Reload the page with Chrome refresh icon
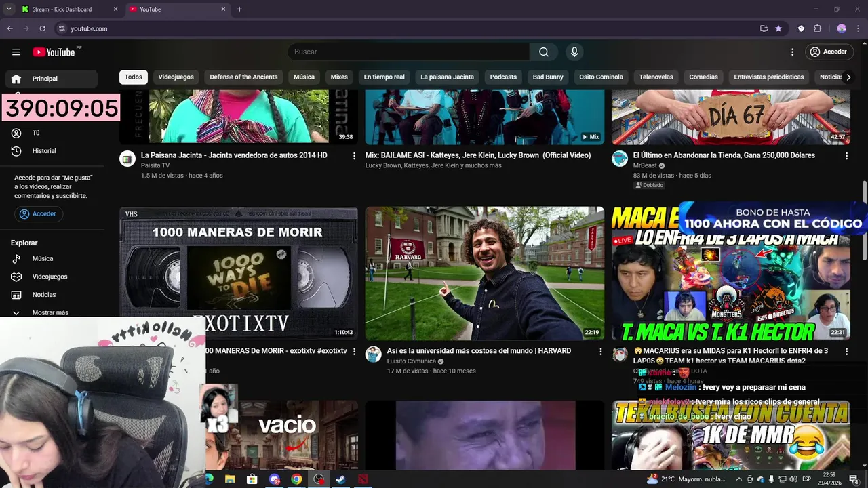The width and height of the screenshot is (868, 488). point(42,28)
